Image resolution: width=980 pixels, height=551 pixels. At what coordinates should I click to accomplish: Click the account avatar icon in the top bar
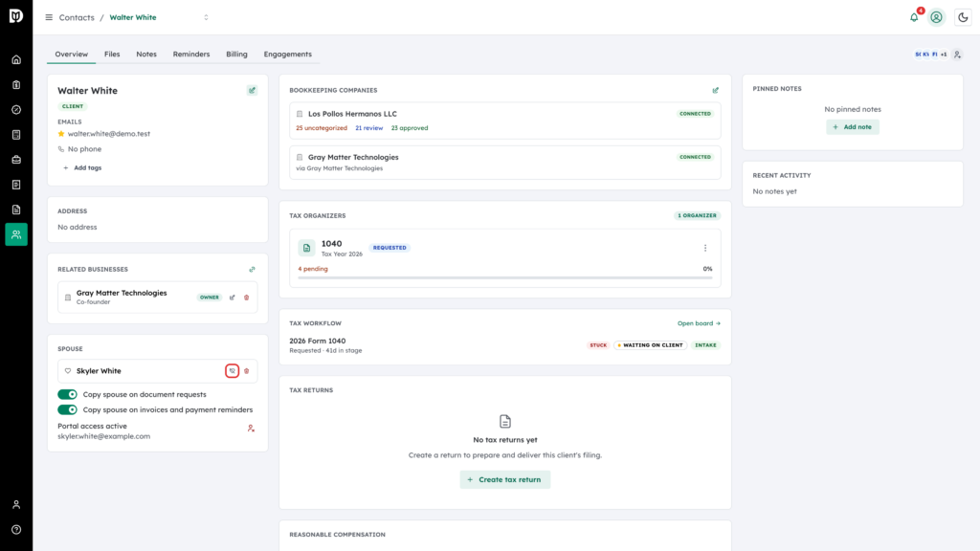tap(936, 17)
